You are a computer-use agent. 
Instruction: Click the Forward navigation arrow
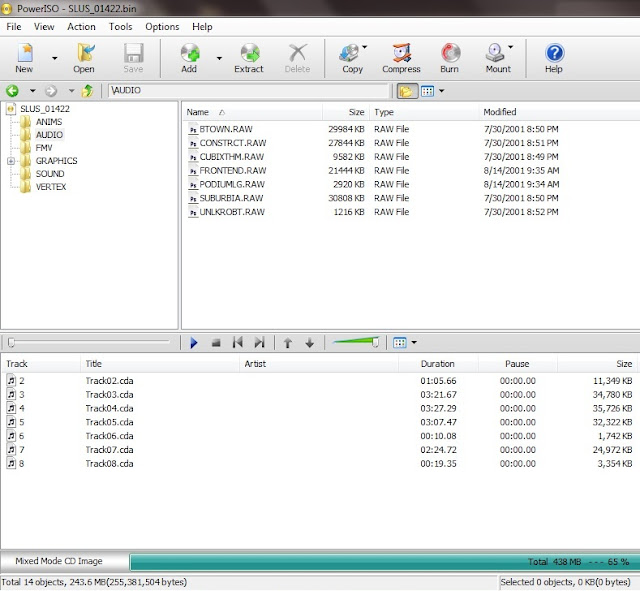point(51,91)
